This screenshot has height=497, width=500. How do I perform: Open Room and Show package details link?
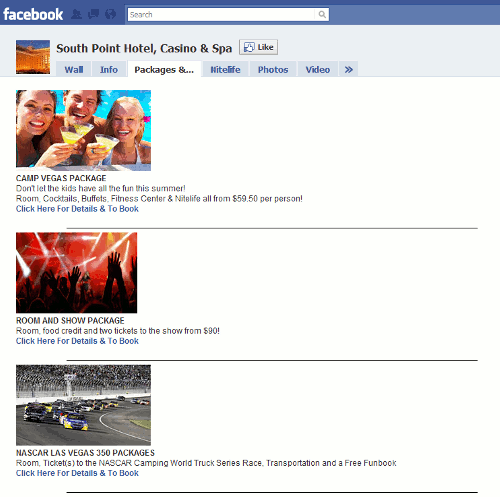click(x=77, y=341)
